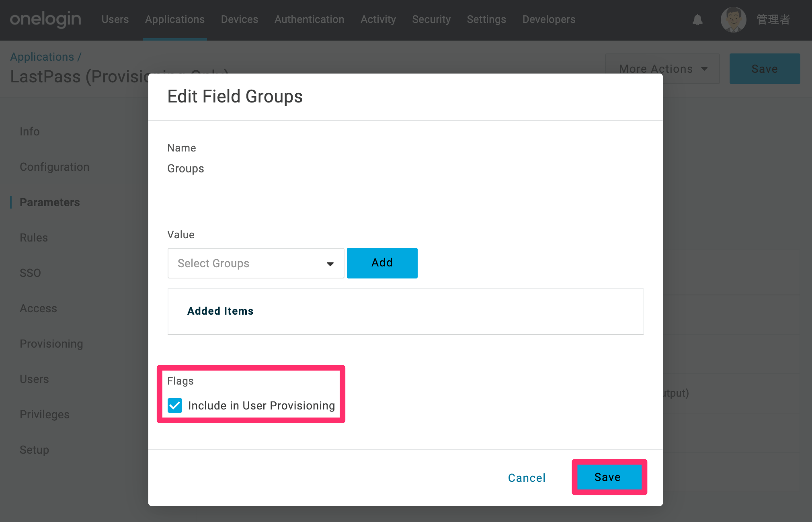
Task: Open the Security menu in top navigation
Action: click(x=431, y=20)
